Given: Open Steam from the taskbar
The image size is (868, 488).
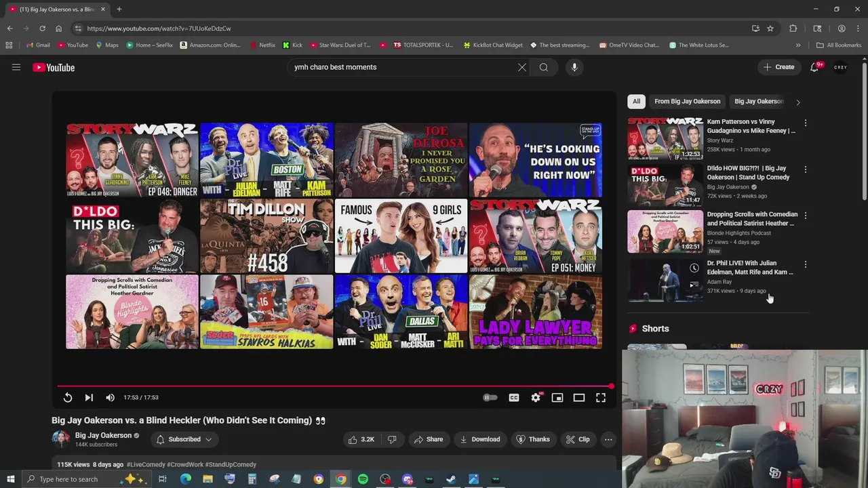Looking at the screenshot, I should click(451, 479).
